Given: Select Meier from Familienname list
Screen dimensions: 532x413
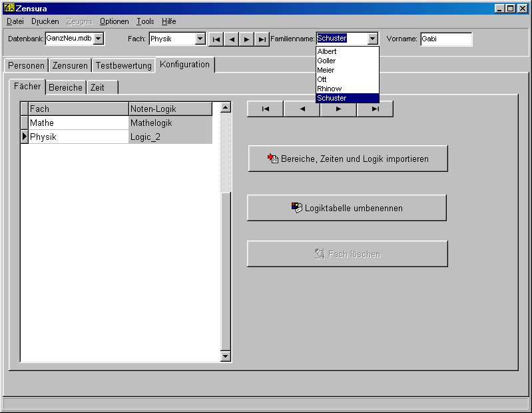Looking at the screenshot, I should tap(348, 70).
